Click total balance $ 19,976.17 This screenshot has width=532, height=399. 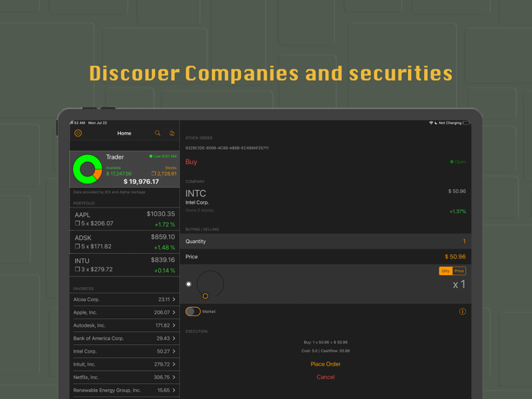pyautogui.click(x=141, y=182)
